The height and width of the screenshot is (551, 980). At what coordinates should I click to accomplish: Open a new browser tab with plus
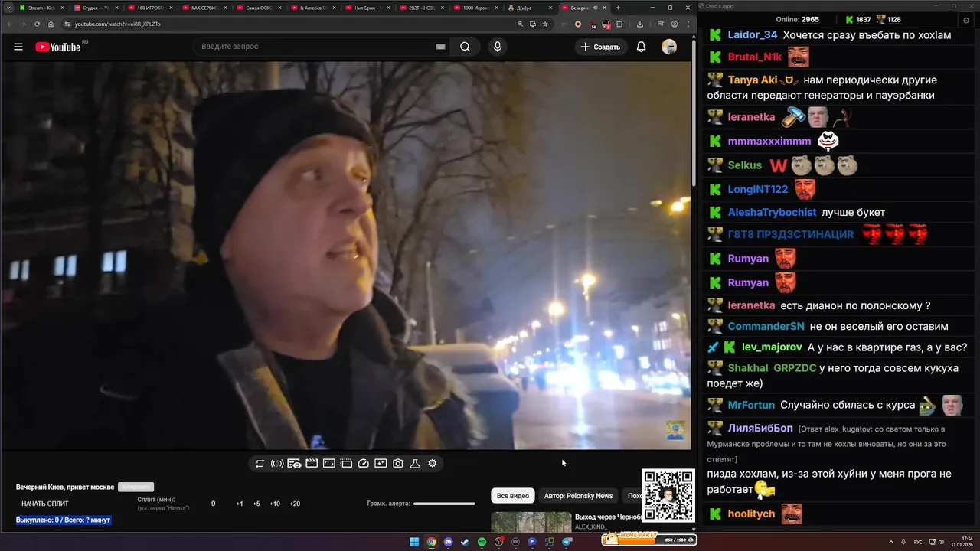618,8
